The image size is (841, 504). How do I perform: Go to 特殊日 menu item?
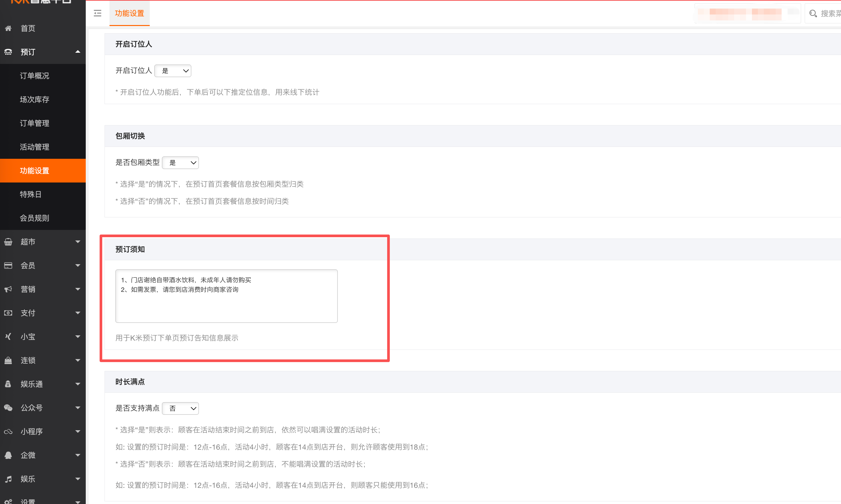point(31,194)
